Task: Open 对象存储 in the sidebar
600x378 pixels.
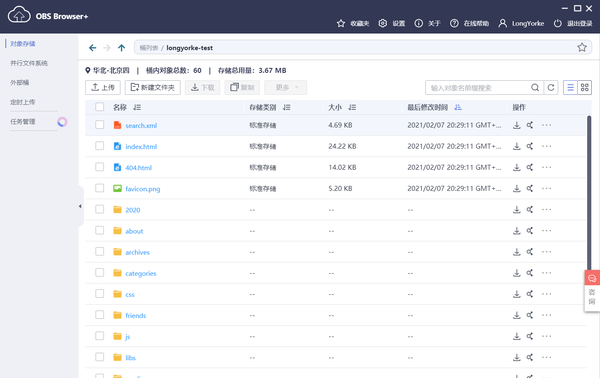Action: point(23,44)
